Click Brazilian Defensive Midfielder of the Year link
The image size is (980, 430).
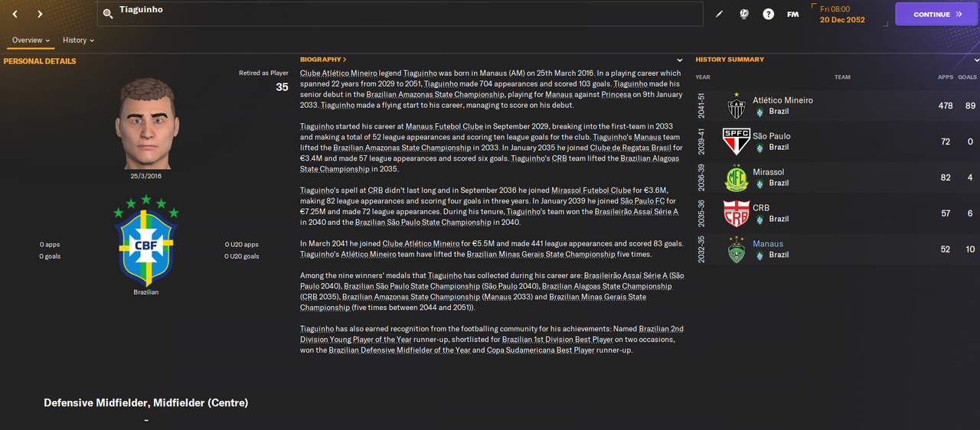pyautogui.click(x=400, y=350)
